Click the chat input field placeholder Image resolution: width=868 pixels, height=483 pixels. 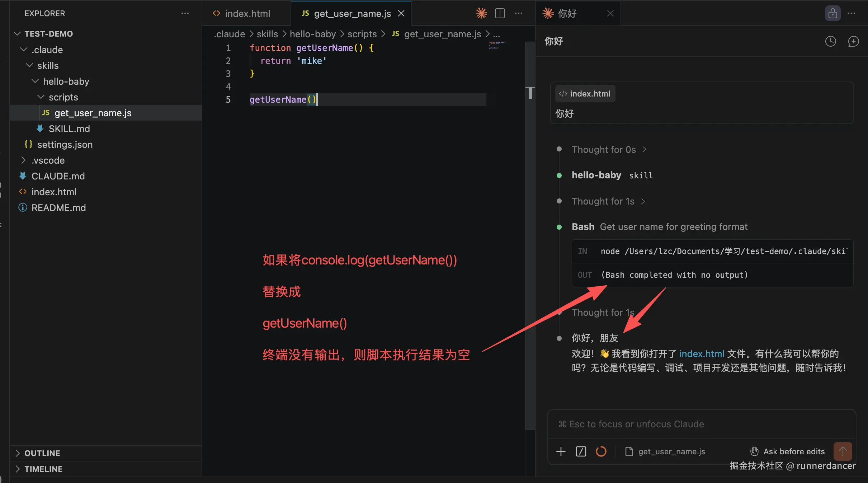702,424
